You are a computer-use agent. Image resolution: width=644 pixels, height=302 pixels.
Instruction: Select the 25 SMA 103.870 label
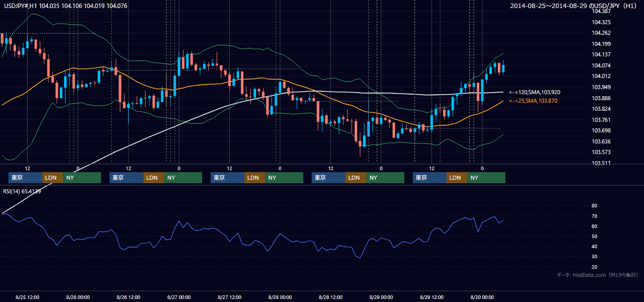pyautogui.click(x=533, y=101)
